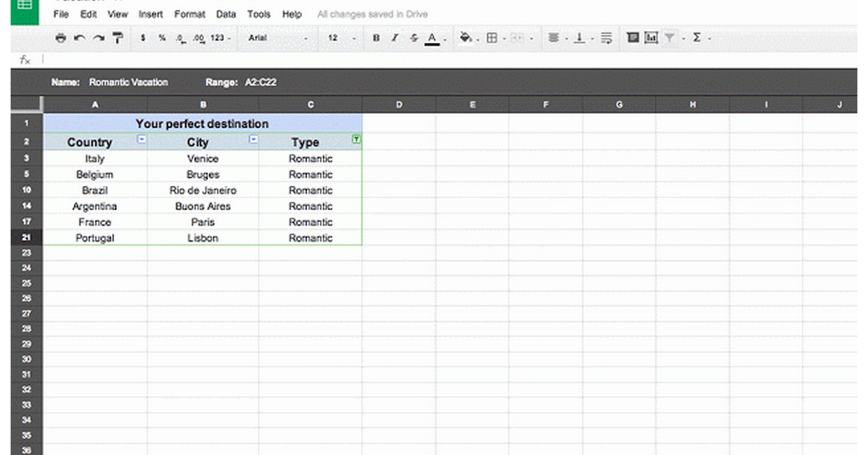
Task: Decrease decimal places
Action: (181, 38)
